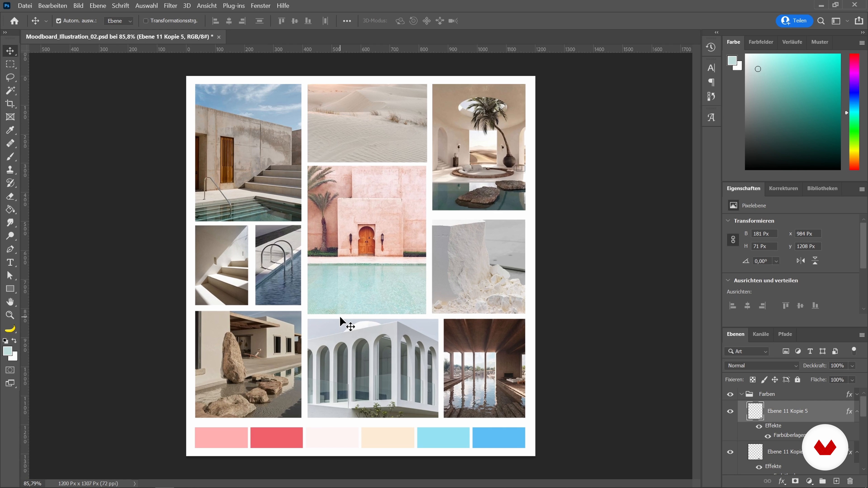This screenshot has width=868, height=488.
Task: Lock all with padlock icon
Action: point(797,380)
